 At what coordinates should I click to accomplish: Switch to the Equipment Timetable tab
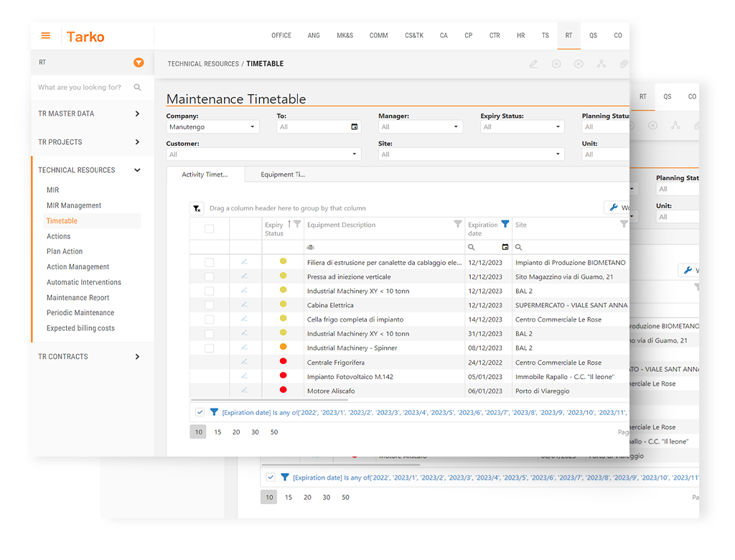[x=283, y=174]
